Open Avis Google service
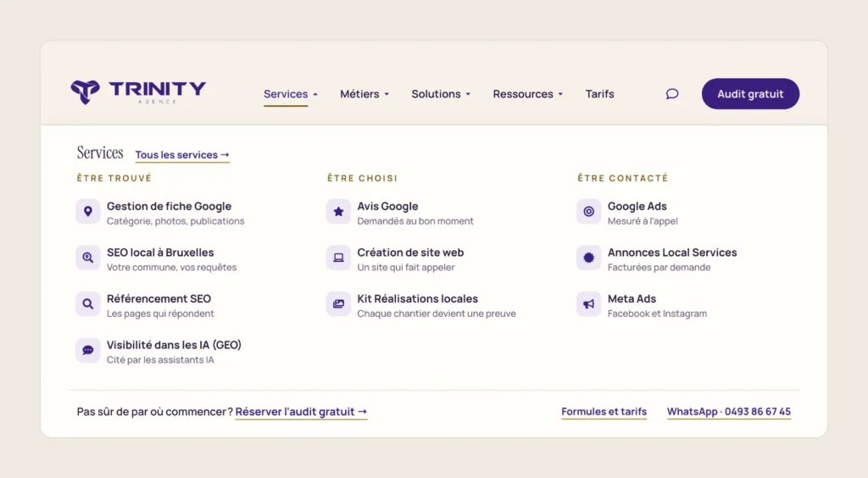 point(387,206)
